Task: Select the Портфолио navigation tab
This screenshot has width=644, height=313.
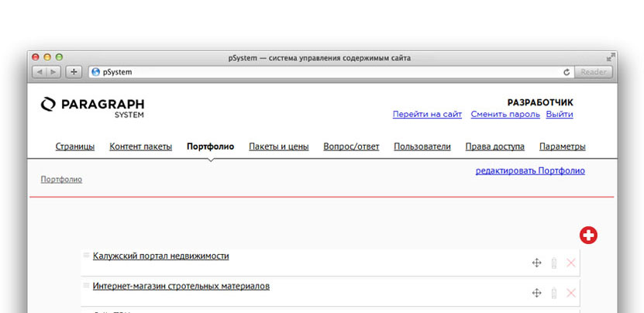Action: (x=210, y=146)
